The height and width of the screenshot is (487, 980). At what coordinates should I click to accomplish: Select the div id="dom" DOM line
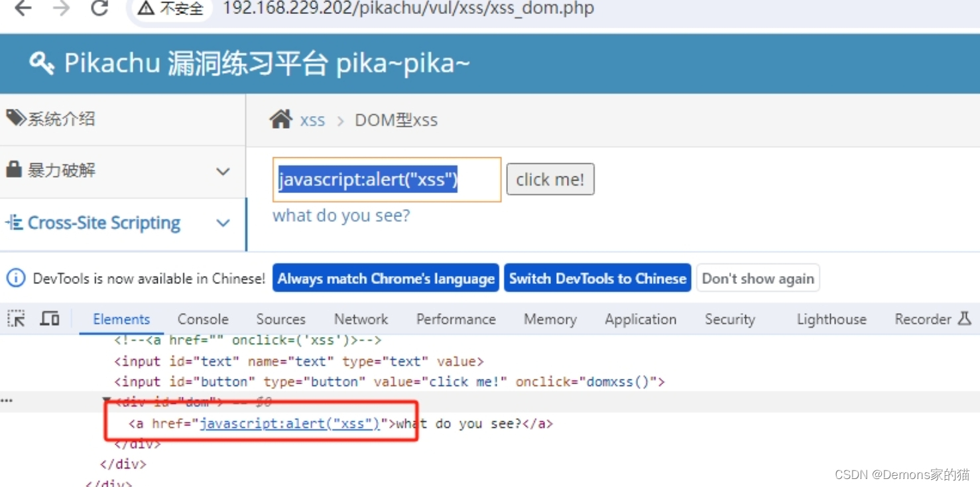click(x=490, y=401)
